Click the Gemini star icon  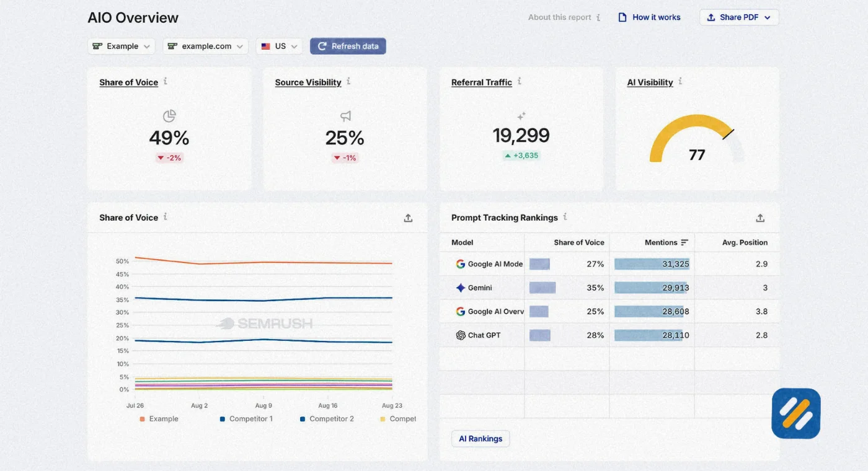click(x=461, y=288)
